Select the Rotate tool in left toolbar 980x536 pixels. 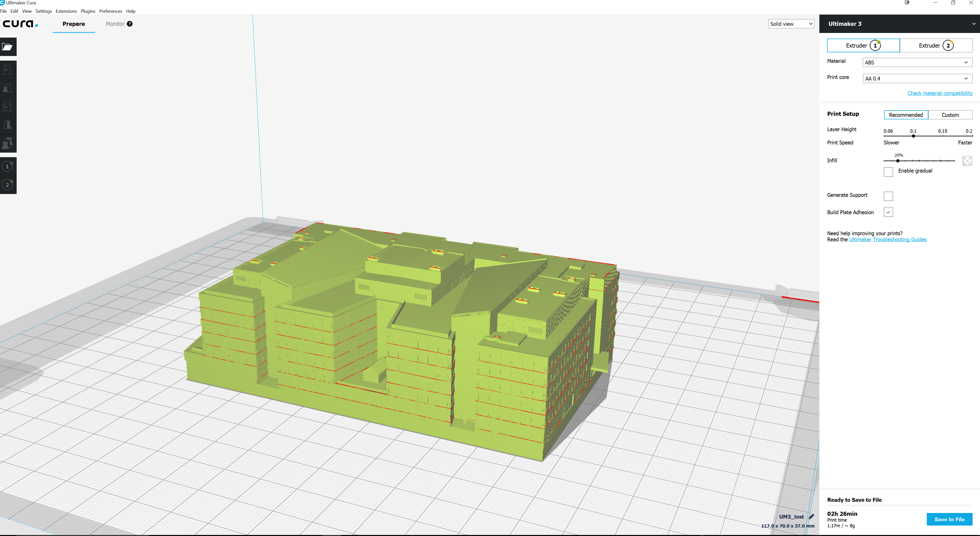click(8, 106)
